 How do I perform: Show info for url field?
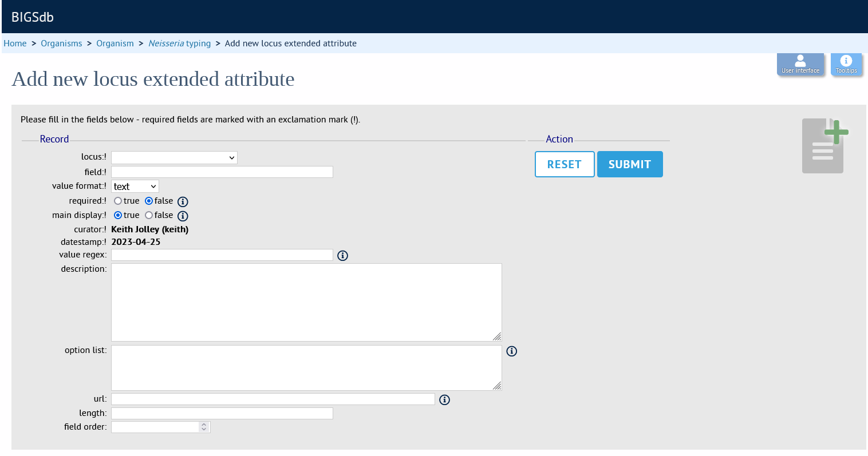point(444,399)
